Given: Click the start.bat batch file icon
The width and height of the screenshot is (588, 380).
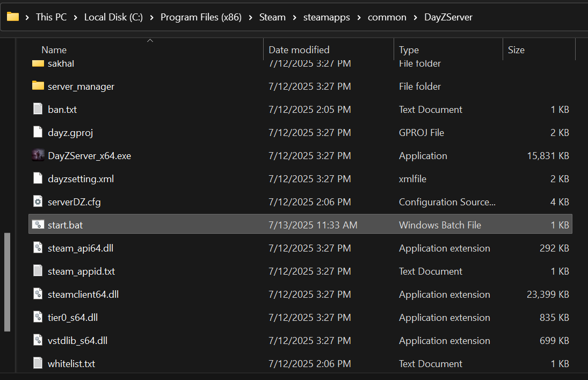Looking at the screenshot, I should coord(38,225).
